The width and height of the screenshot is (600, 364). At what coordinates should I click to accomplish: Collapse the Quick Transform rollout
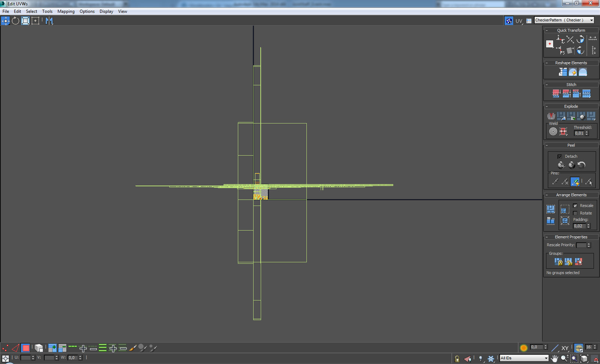click(x=571, y=30)
